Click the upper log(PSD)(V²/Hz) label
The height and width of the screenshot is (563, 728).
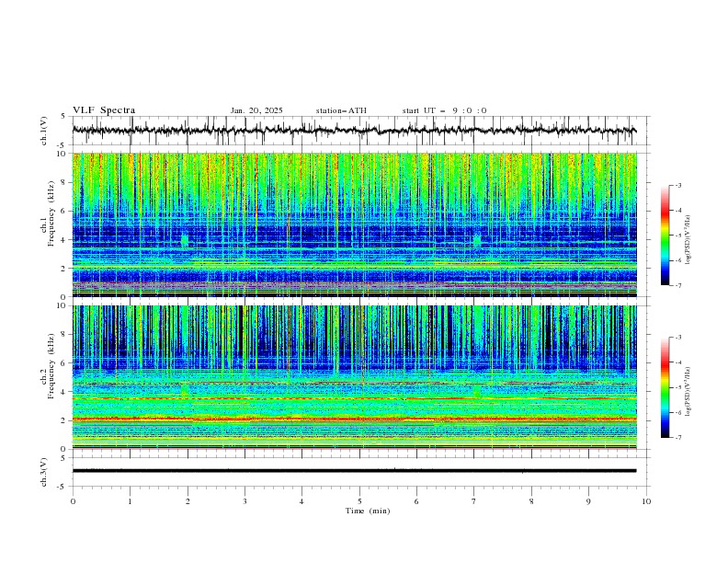point(688,240)
